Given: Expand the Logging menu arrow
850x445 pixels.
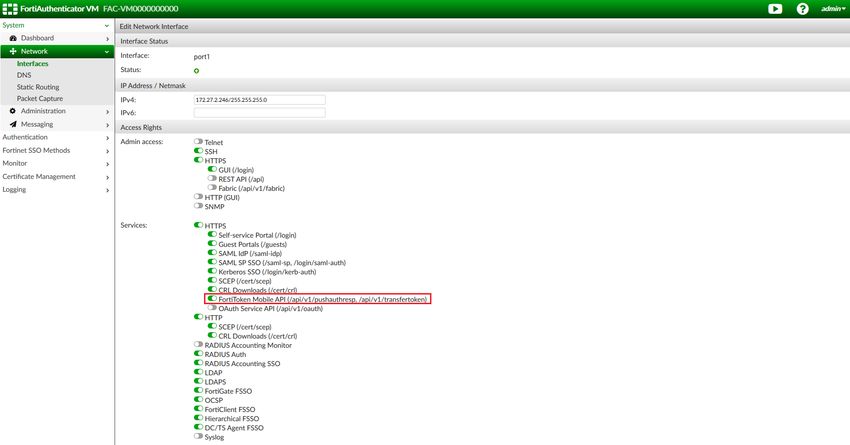Looking at the screenshot, I should pyautogui.click(x=107, y=190).
